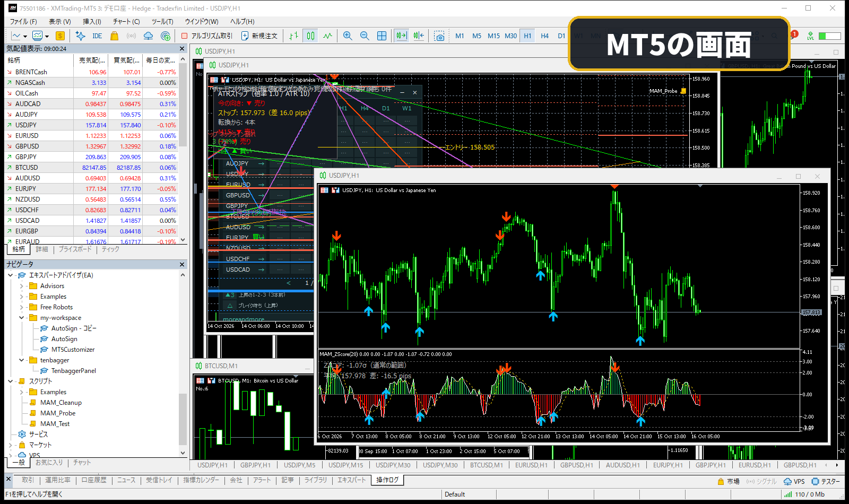
Task: Click the Signals broadcast icon in toolbar
Action: coord(131,36)
